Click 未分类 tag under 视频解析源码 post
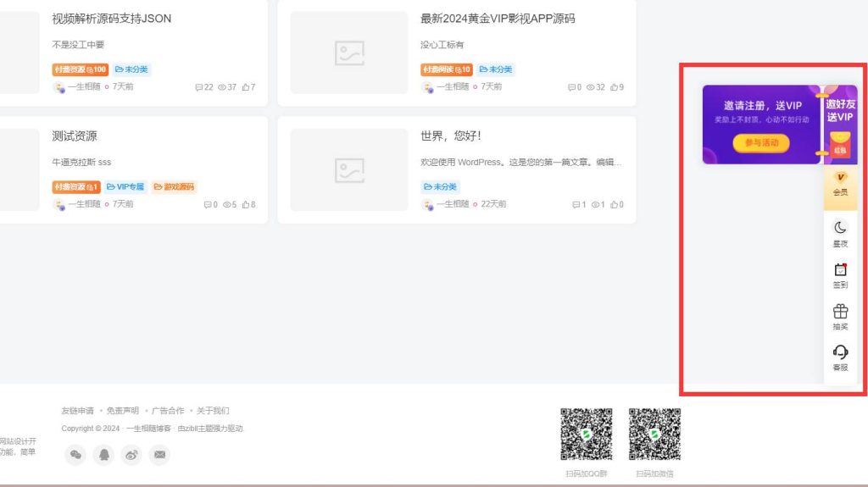Screen dimensions: 868x487 click(x=131, y=69)
